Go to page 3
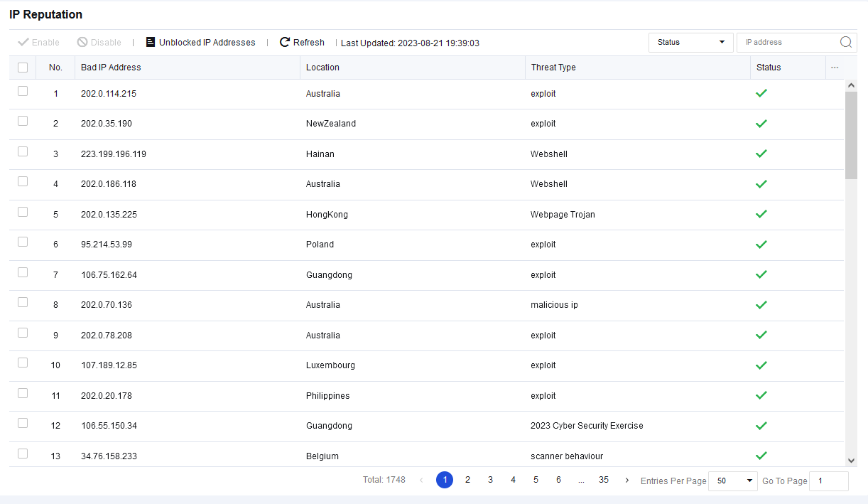This screenshot has width=868, height=504. coord(490,481)
